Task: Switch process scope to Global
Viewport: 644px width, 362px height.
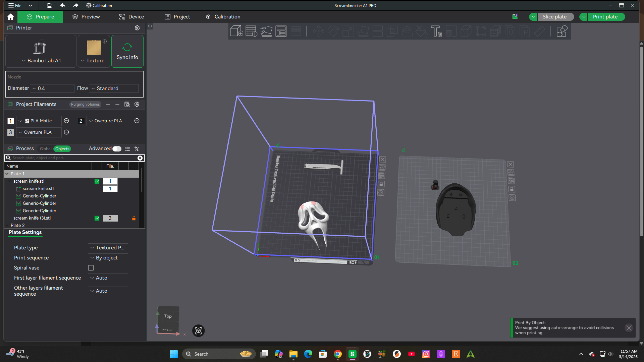Action: (46, 149)
